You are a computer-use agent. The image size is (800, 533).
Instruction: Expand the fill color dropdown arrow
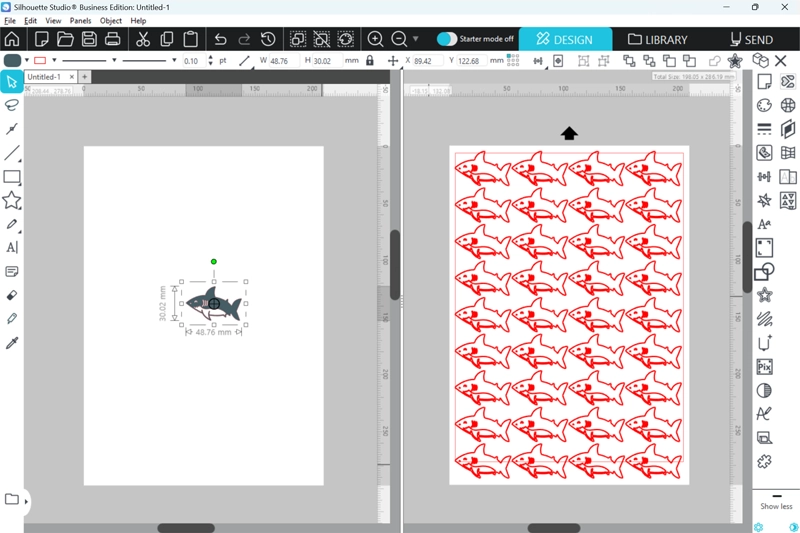[x=27, y=61]
